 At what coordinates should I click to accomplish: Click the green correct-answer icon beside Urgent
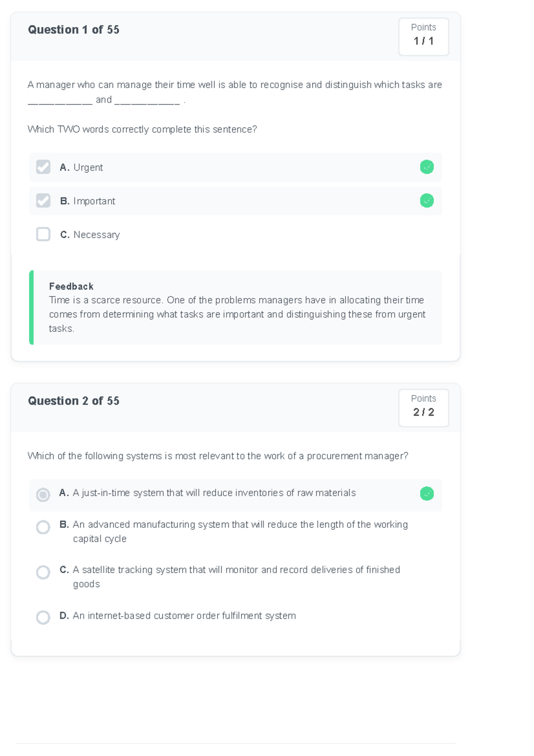(426, 167)
